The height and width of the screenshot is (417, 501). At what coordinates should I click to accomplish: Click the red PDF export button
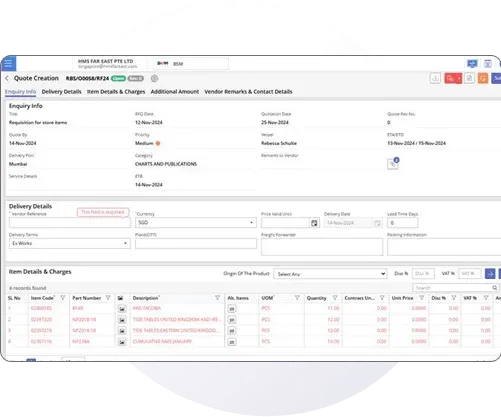point(453,78)
